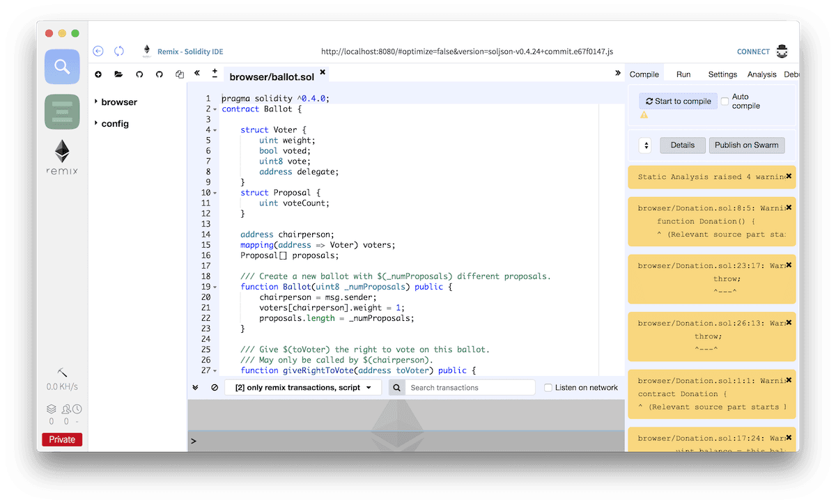
Task: Create a new file with the plus icon
Action: pos(98,74)
